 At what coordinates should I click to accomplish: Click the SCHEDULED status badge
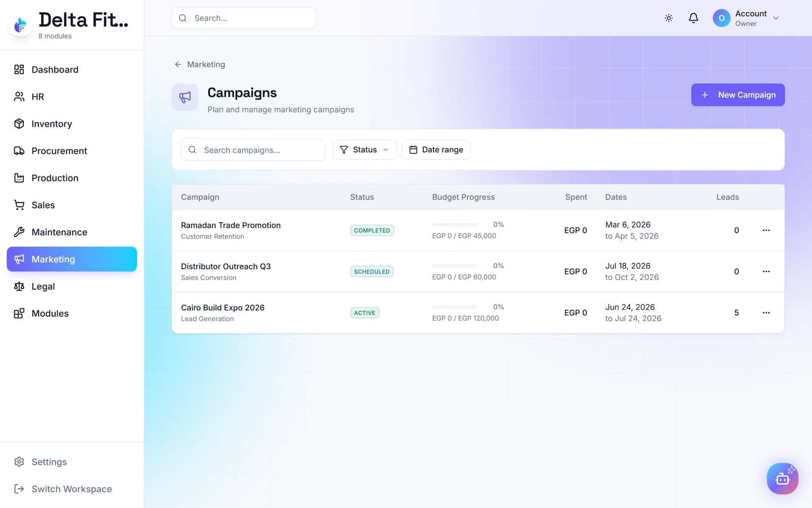point(371,271)
